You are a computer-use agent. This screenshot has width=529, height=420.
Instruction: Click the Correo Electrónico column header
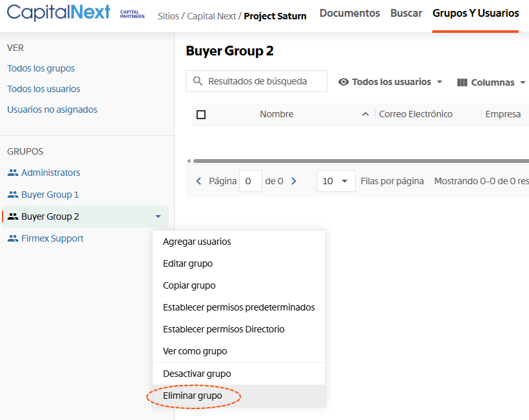pyautogui.click(x=416, y=114)
